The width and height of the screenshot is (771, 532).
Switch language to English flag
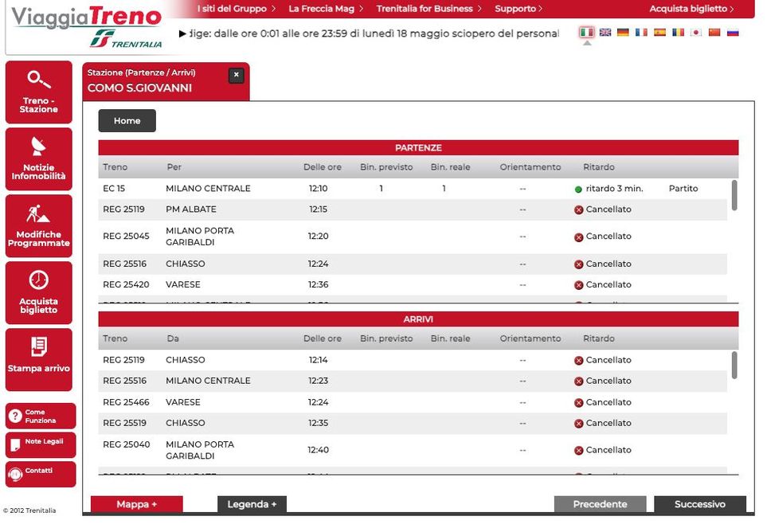coord(605,33)
